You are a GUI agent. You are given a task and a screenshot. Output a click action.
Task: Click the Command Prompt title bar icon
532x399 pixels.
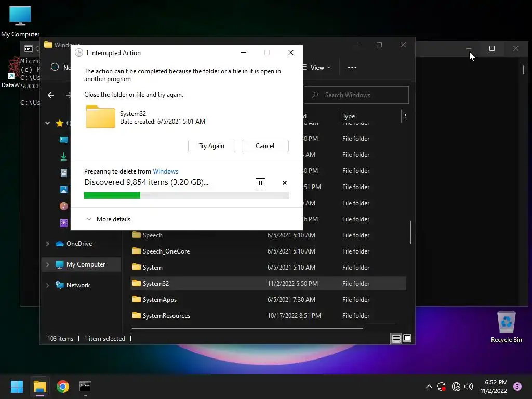(x=29, y=48)
